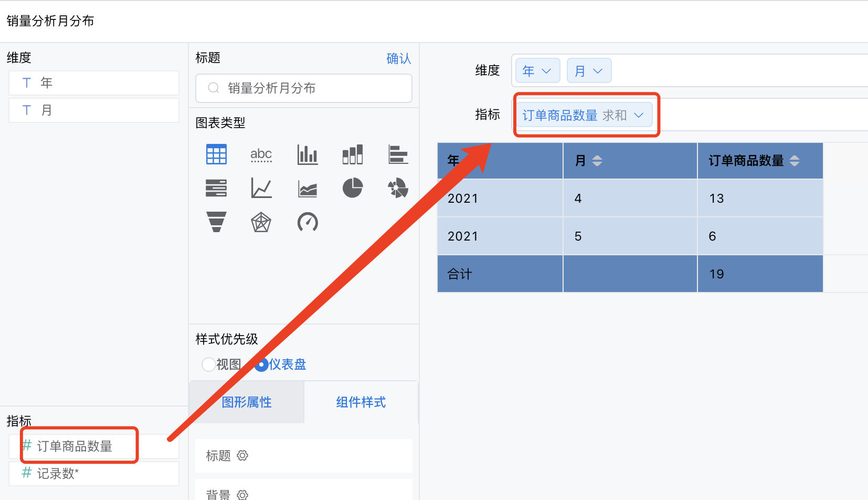
Task: Select the table chart type icon
Action: (216, 154)
